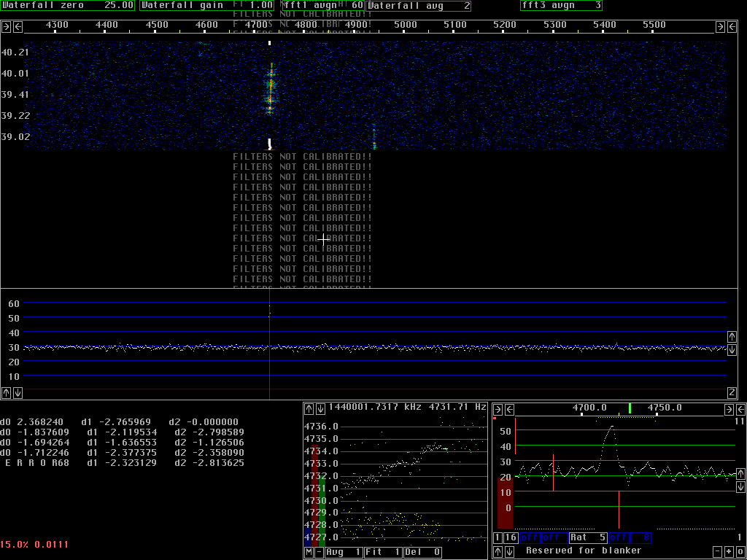Click the minus button beside M in the AFC graph
The image size is (747, 560).
pyautogui.click(x=320, y=553)
